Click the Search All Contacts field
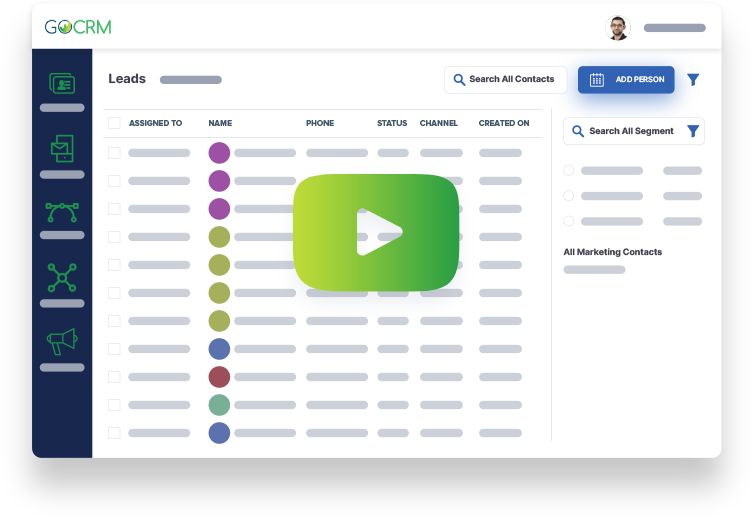 pyautogui.click(x=505, y=80)
